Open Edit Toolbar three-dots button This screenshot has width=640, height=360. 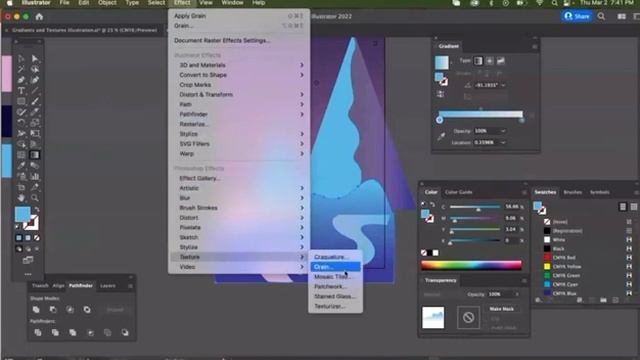pyautogui.click(x=28, y=274)
